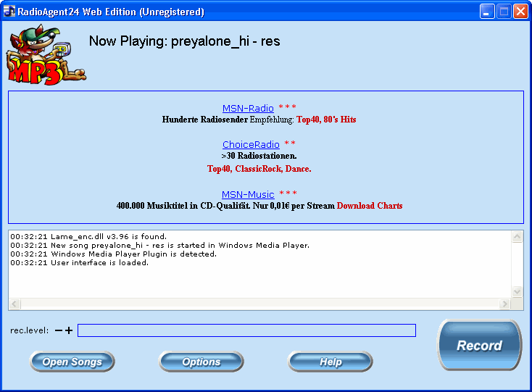Click the 'Top40, ClassicRock, Dance.' text

pos(259,169)
